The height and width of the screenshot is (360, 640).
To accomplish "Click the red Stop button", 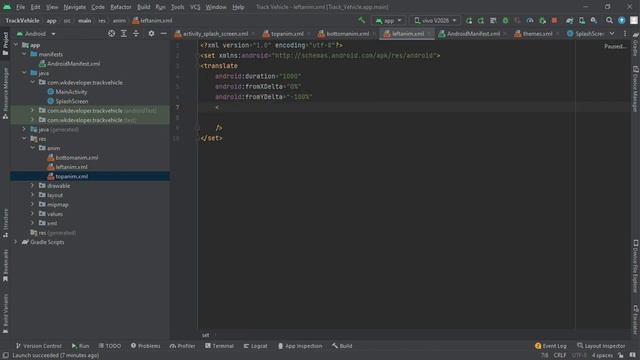I will click(554, 20).
